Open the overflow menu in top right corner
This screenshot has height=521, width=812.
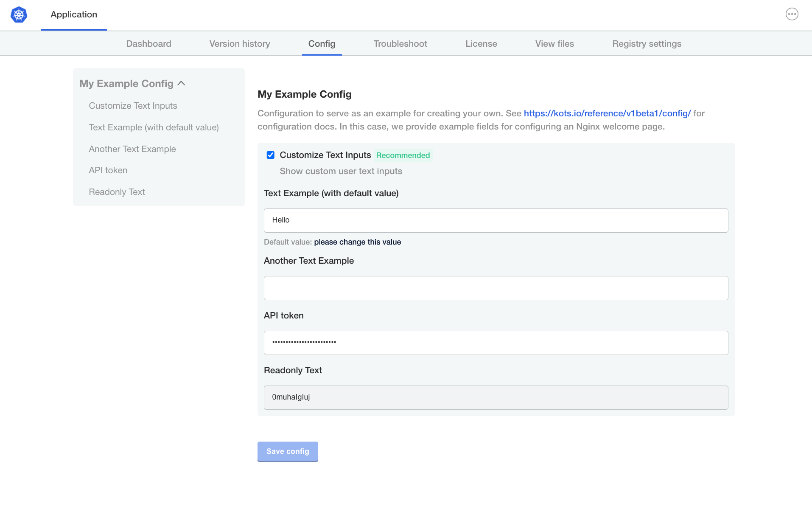tap(792, 14)
